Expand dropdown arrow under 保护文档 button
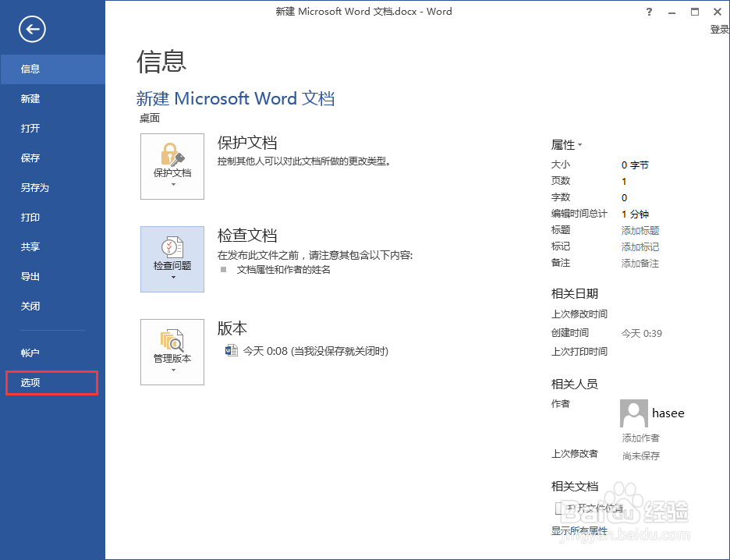730x560 pixels. click(x=173, y=185)
